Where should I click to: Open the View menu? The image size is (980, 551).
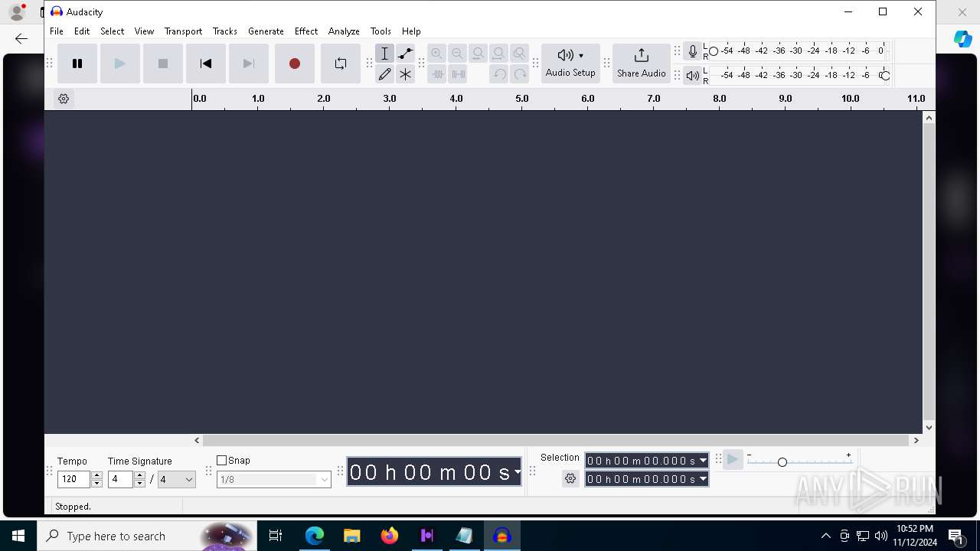pyautogui.click(x=144, y=31)
